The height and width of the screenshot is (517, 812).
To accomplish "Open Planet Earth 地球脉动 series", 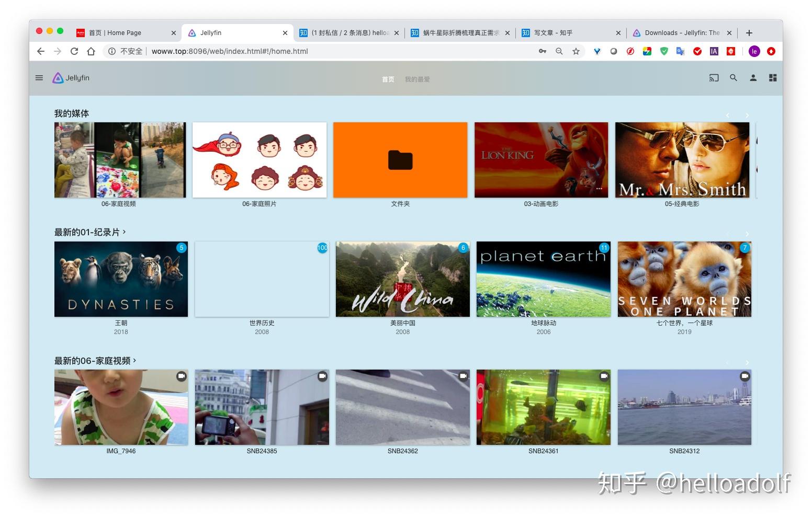I will point(544,279).
